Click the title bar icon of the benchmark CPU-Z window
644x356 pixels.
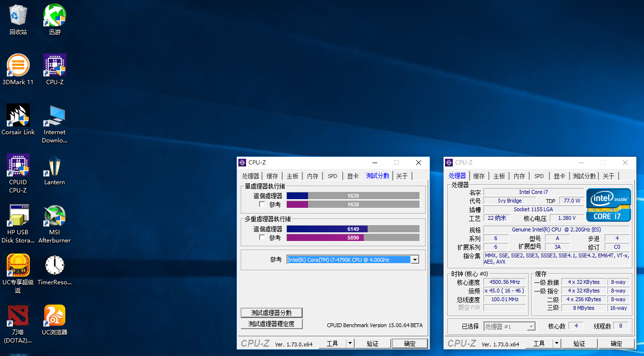point(242,163)
